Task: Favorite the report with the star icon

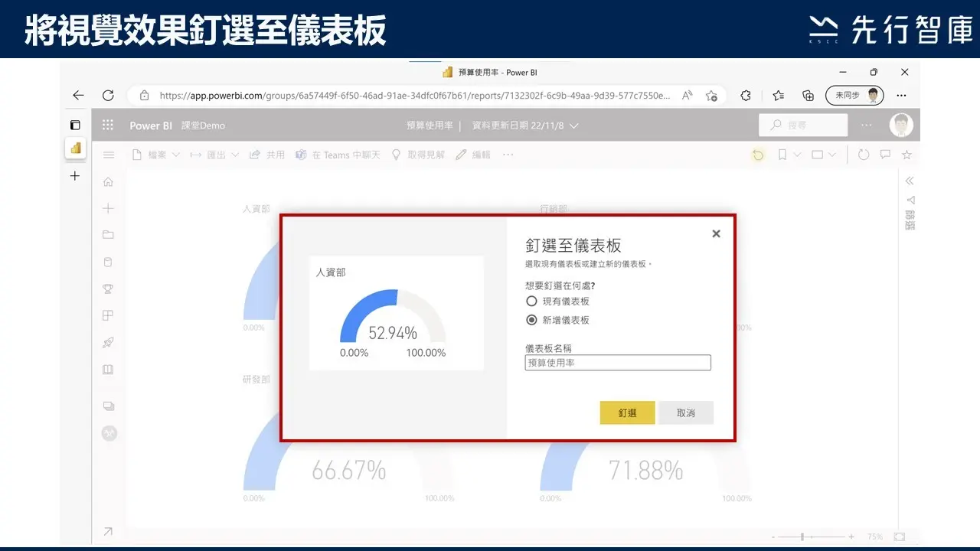Action: click(906, 155)
